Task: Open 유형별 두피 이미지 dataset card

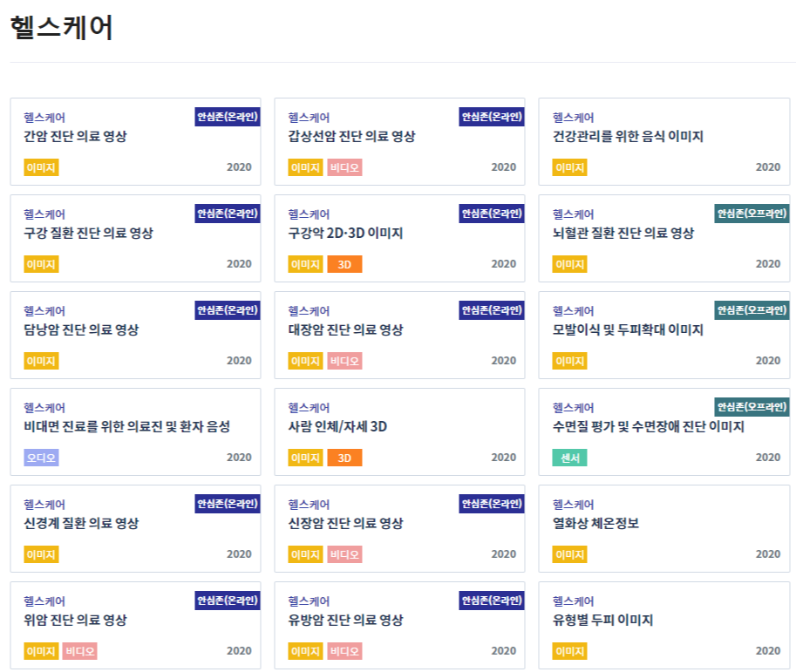Action: click(664, 625)
